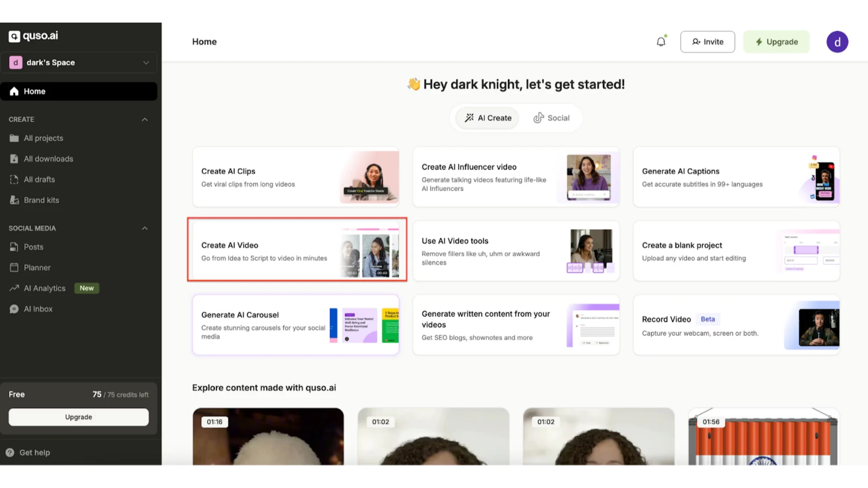Open the notifications bell
This screenshot has width=868, height=488.
click(661, 42)
